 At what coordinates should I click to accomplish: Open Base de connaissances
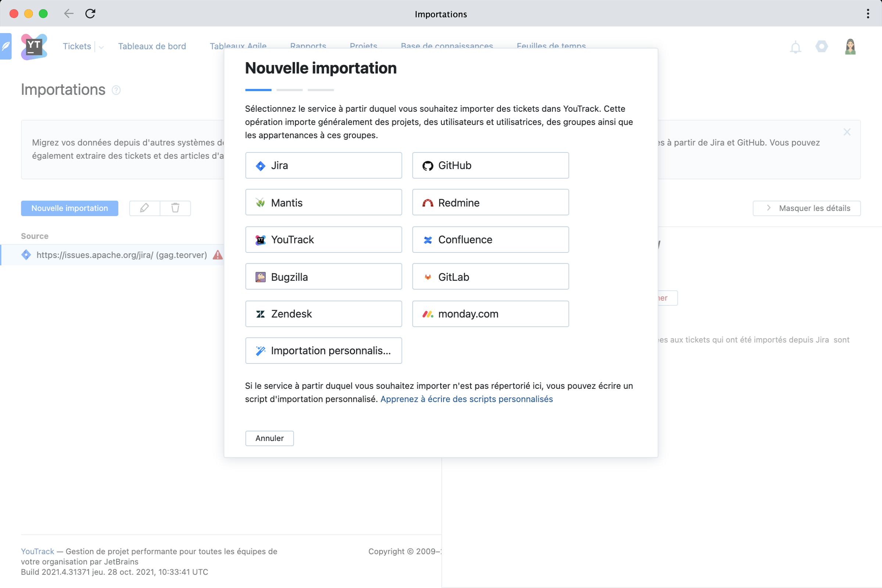tap(447, 46)
